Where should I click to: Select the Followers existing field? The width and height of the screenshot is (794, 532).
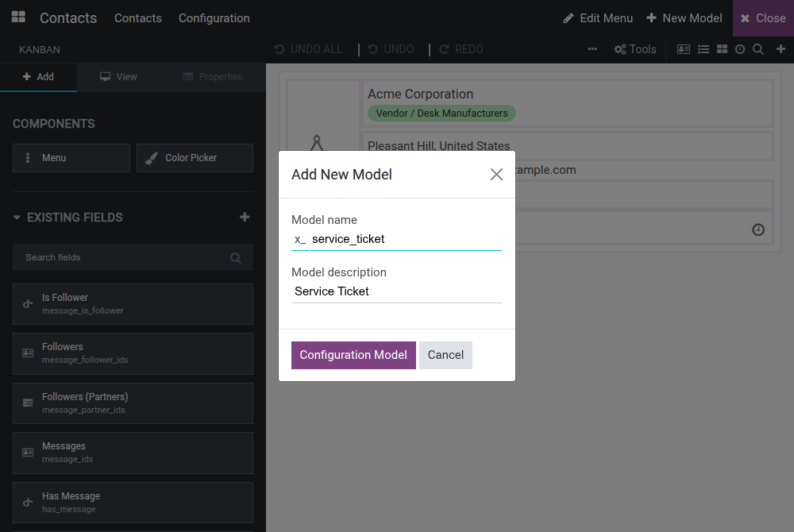coord(133,353)
